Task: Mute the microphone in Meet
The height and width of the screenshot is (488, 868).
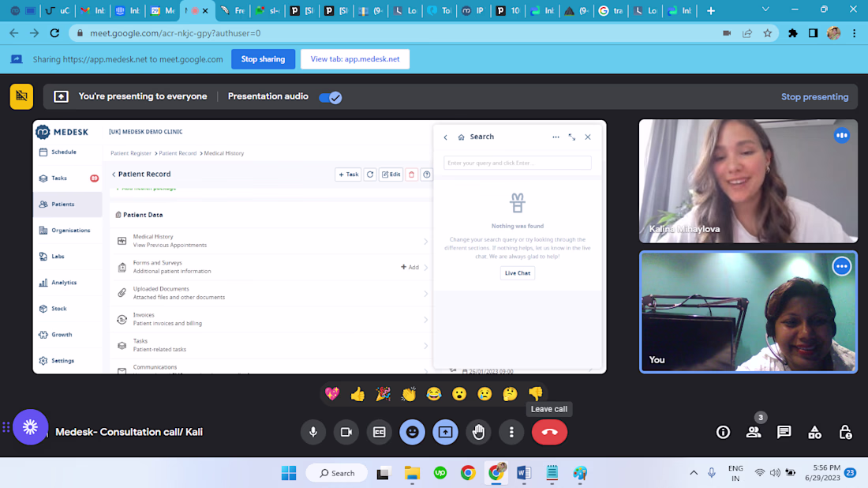Action: (x=312, y=432)
